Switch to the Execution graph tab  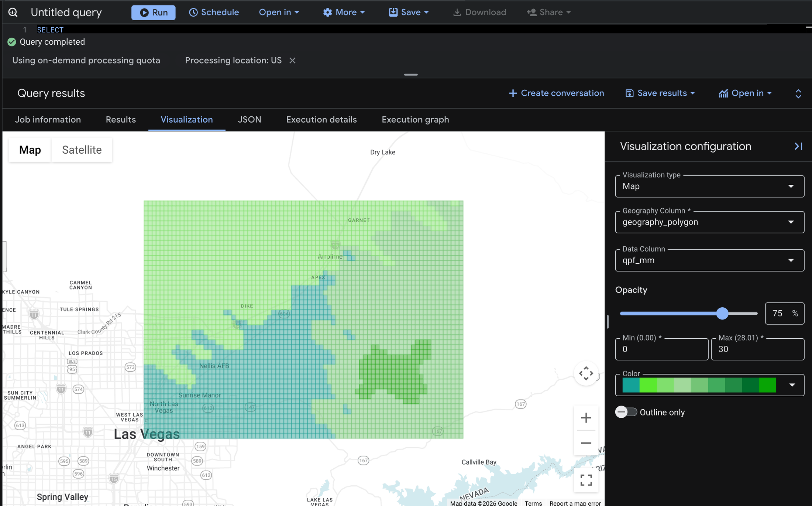[415, 120]
